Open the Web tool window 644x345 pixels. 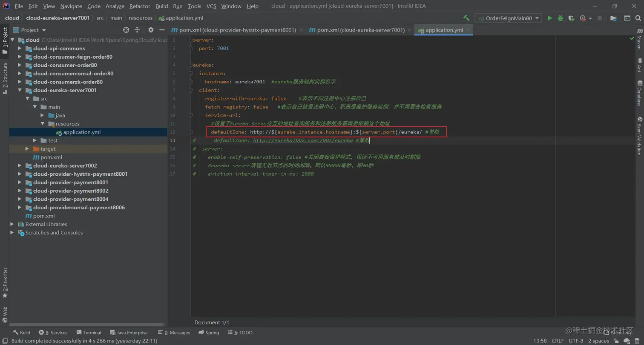tap(5, 315)
